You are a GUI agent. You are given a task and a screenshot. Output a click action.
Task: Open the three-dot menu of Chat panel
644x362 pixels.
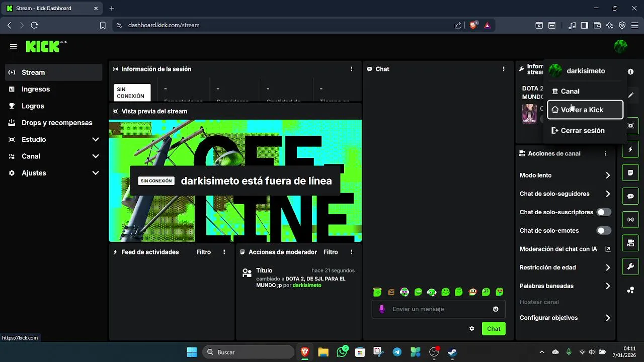503,69
